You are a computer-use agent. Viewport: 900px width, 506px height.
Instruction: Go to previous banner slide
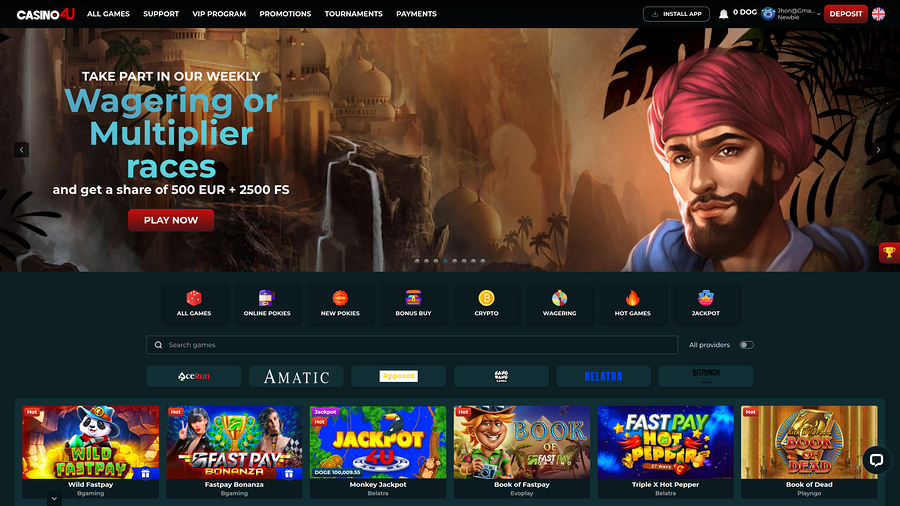[x=21, y=150]
